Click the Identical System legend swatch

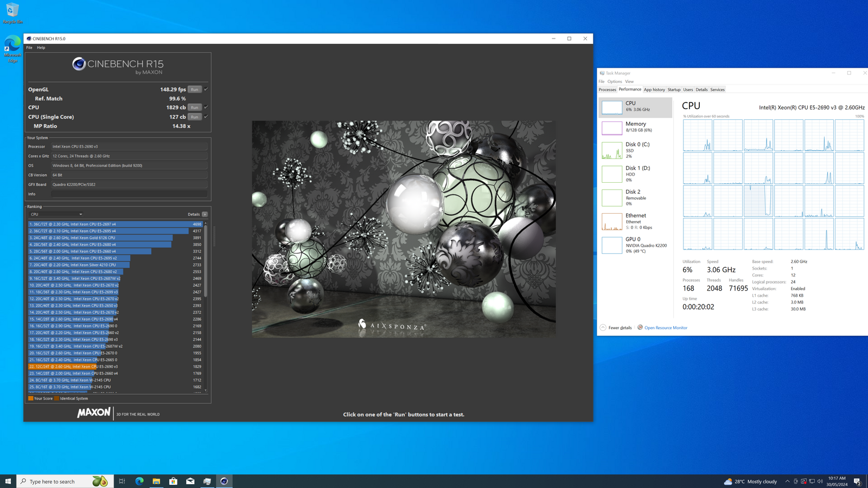point(56,399)
